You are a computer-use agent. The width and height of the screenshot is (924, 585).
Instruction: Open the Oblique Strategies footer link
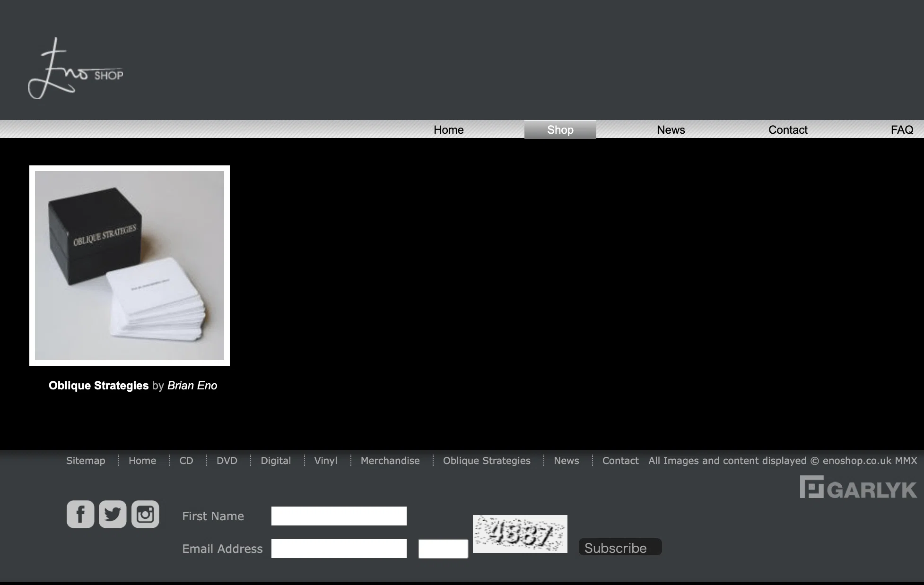click(487, 461)
